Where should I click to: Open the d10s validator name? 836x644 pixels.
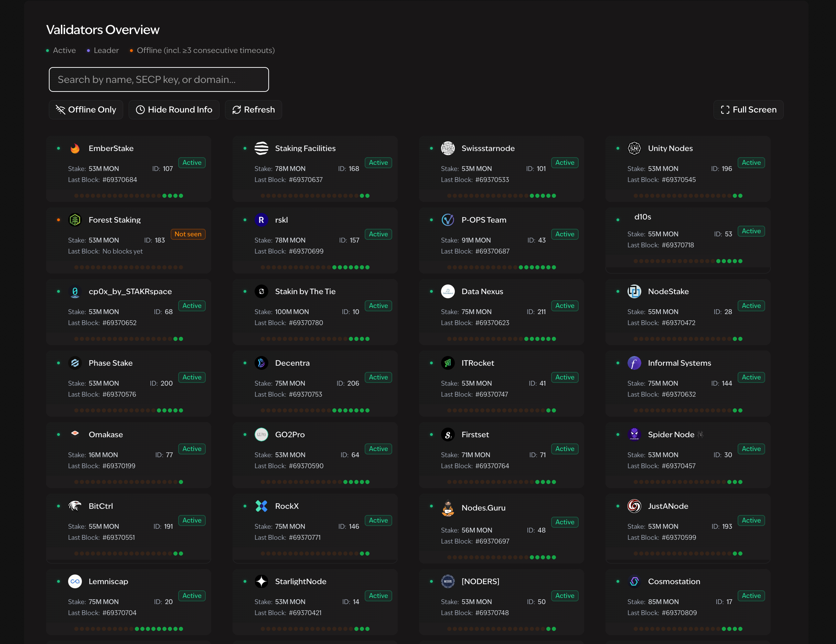click(x=642, y=217)
